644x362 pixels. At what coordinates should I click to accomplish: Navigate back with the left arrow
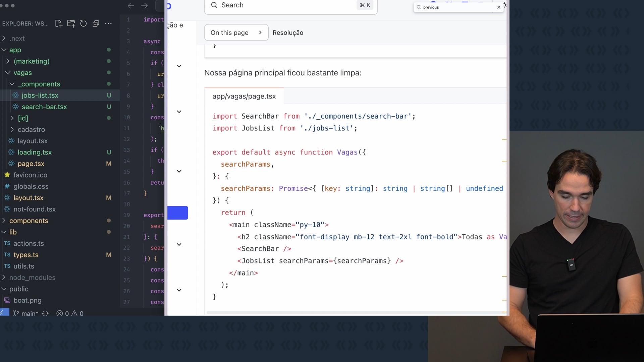click(131, 6)
